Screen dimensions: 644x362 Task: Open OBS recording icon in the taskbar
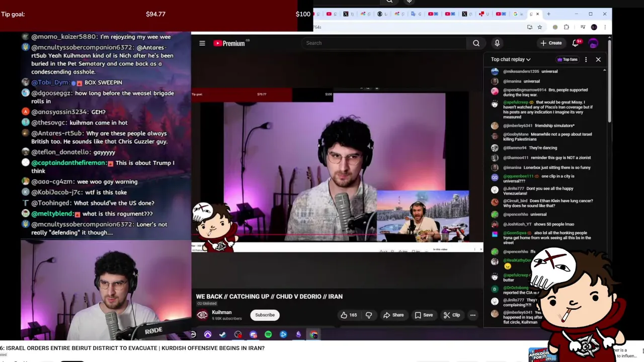tap(238, 334)
